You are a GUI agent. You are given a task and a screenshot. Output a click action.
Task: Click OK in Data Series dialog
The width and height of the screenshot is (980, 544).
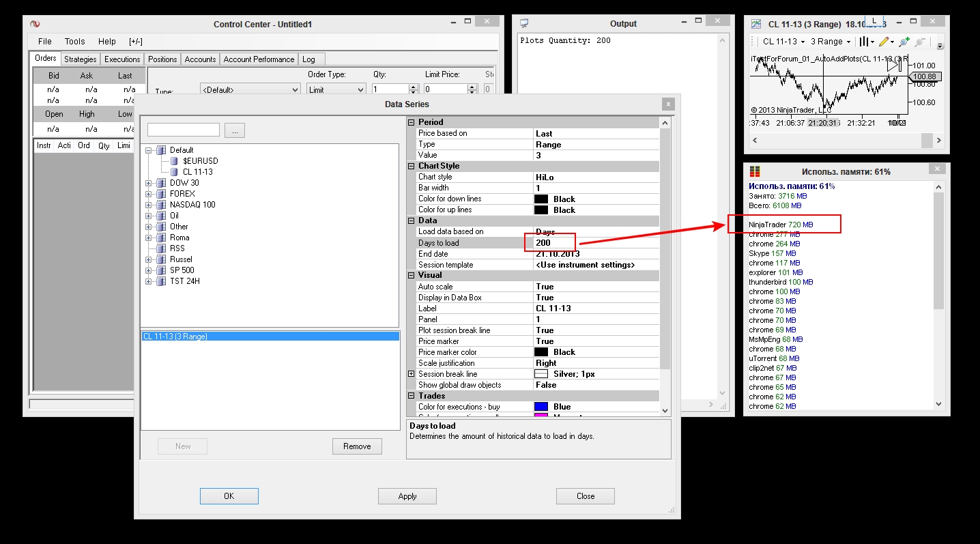pos(229,496)
